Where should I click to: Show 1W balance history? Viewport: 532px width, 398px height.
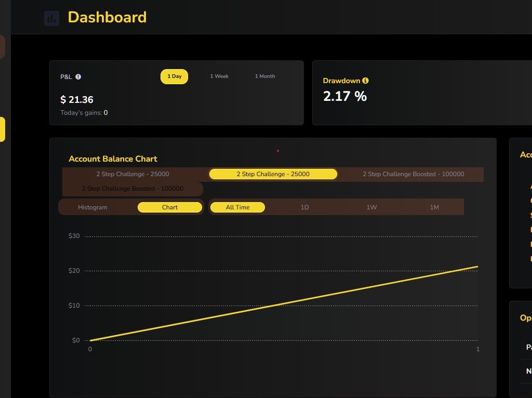pyautogui.click(x=371, y=207)
